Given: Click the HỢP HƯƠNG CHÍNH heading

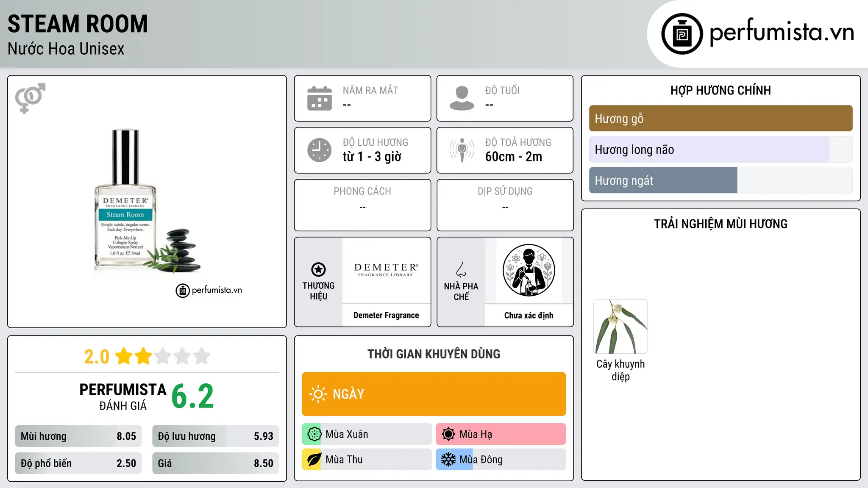Looking at the screenshot, I should (x=721, y=90).
